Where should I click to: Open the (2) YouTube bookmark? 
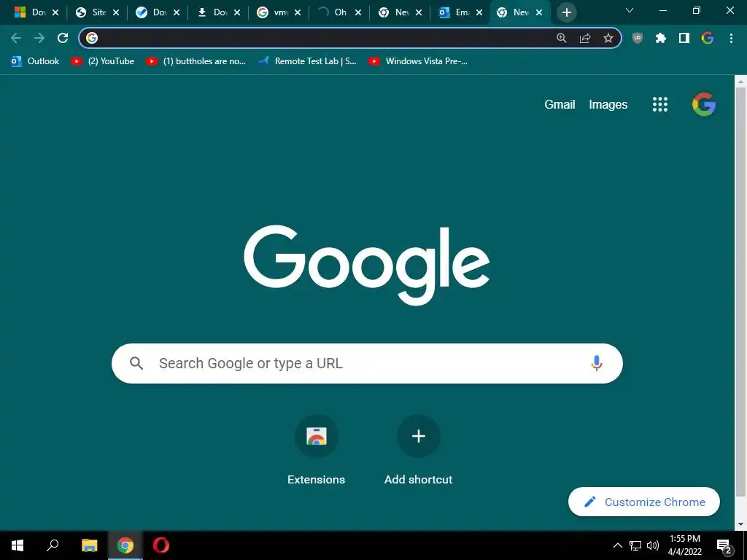pyautogui.click(x=102, y=61)
